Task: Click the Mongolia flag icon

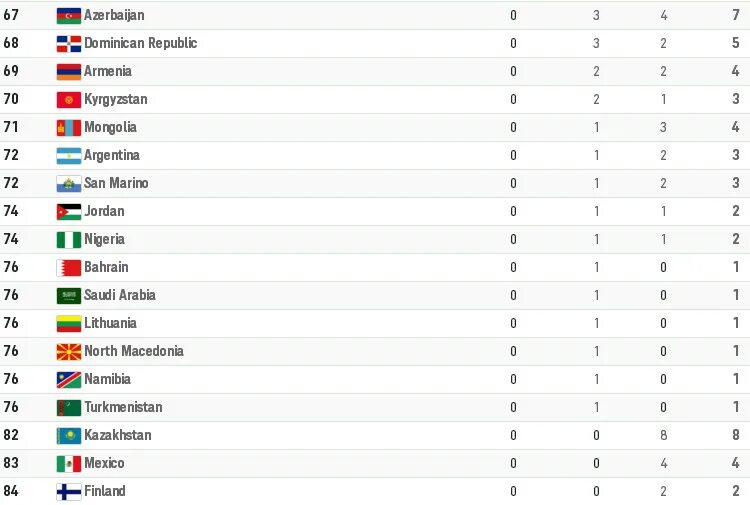Action: click(x=69, y=128)
